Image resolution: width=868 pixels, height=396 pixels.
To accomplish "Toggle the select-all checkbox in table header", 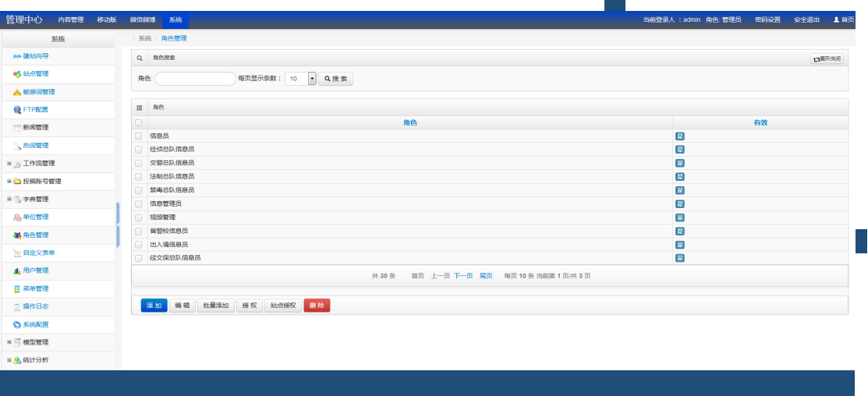I will (x=139, y=122).
